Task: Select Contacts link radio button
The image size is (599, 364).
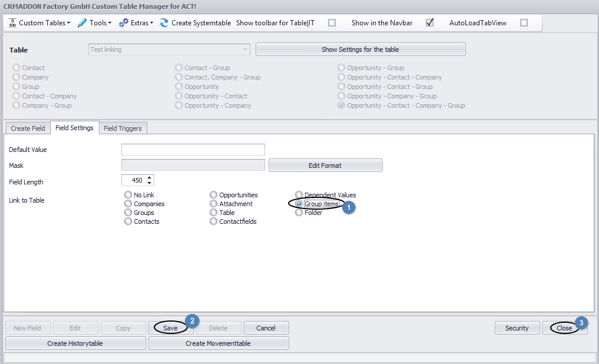Action: (x=128, y=221)
